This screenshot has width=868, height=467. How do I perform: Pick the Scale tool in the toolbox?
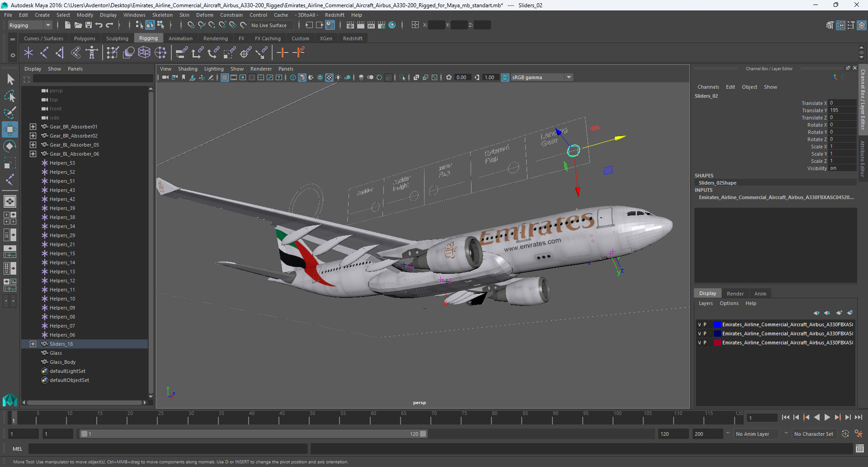(x=10, y=162)
